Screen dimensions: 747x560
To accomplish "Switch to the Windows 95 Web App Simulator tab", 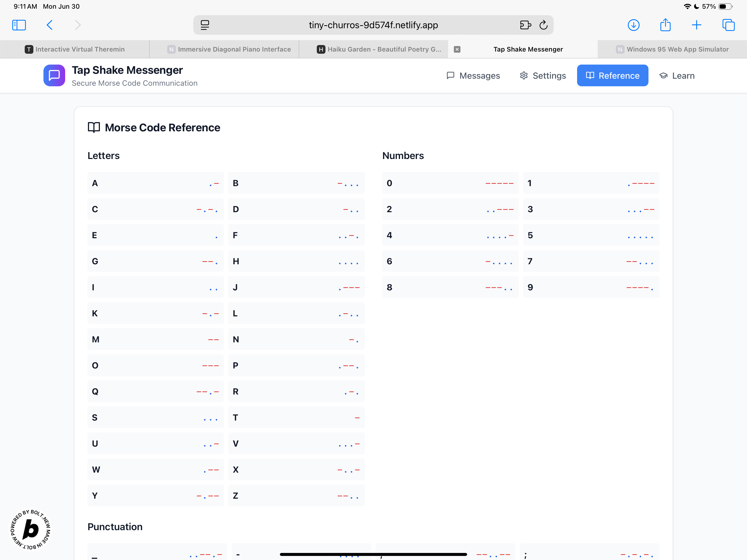I will pyautogui.click(x=672, y=49).
